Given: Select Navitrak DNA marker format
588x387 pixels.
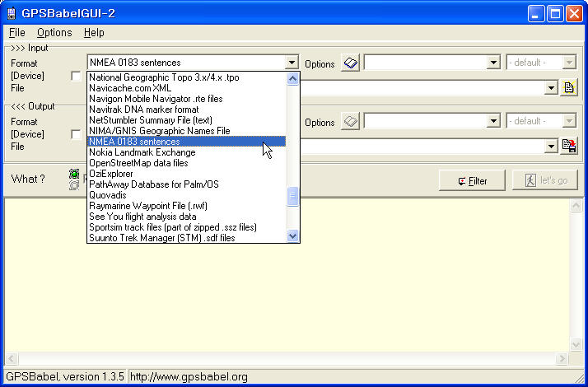Looking at the screenshot, I should click(x=186, y=110).
